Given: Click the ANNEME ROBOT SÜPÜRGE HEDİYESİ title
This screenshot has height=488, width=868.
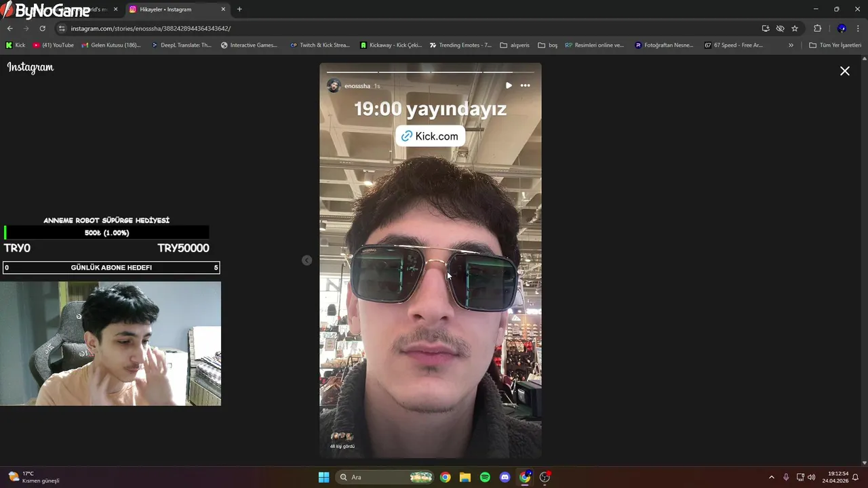Looking at the screenshot, I should point(106,220).
